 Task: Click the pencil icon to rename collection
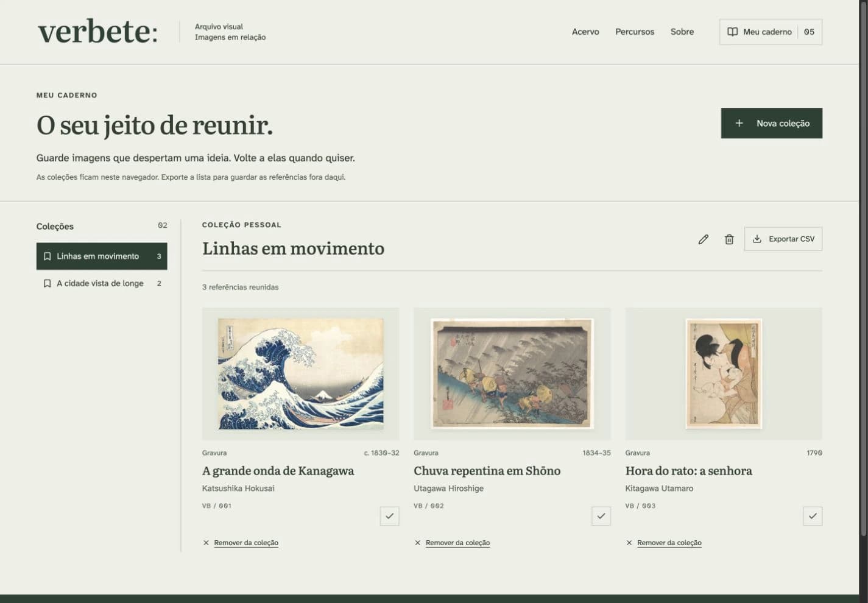704,239
